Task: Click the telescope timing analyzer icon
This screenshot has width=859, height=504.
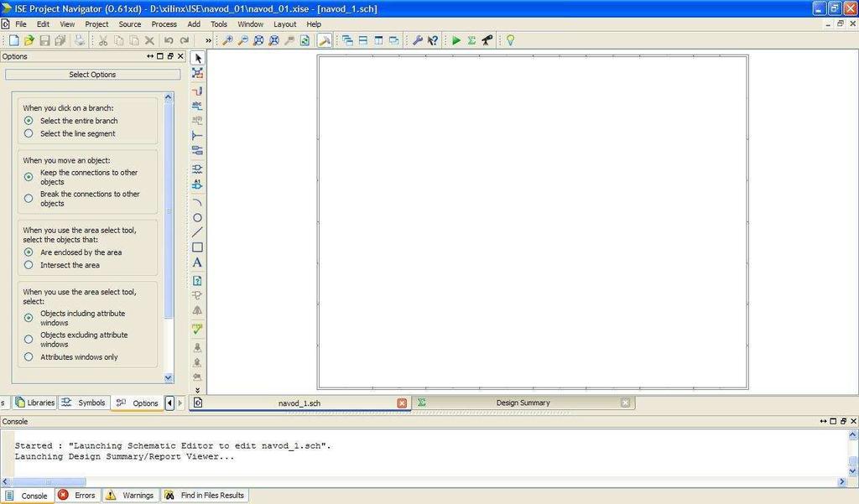Action: tap(487, 40)
